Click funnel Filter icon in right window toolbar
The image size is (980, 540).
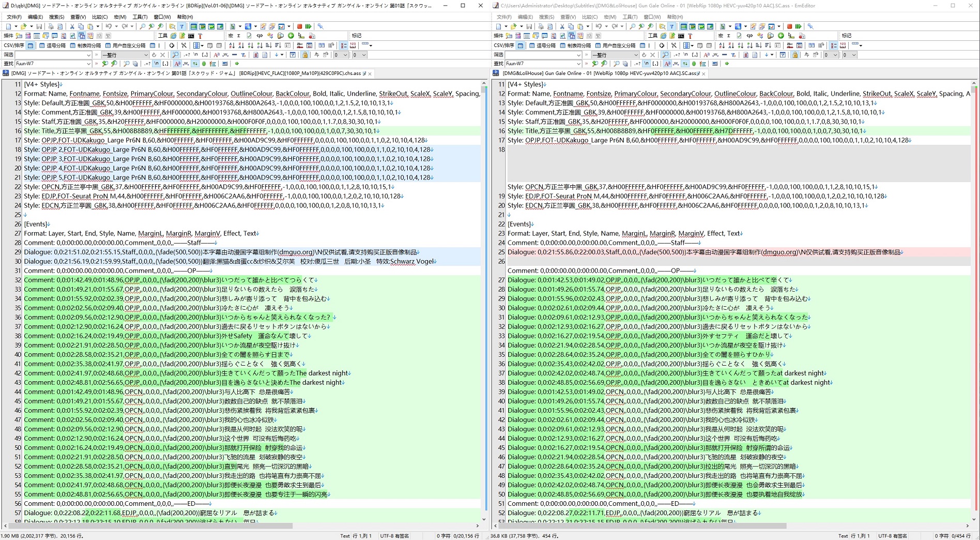pyautogui.click(x=671, y=26)
